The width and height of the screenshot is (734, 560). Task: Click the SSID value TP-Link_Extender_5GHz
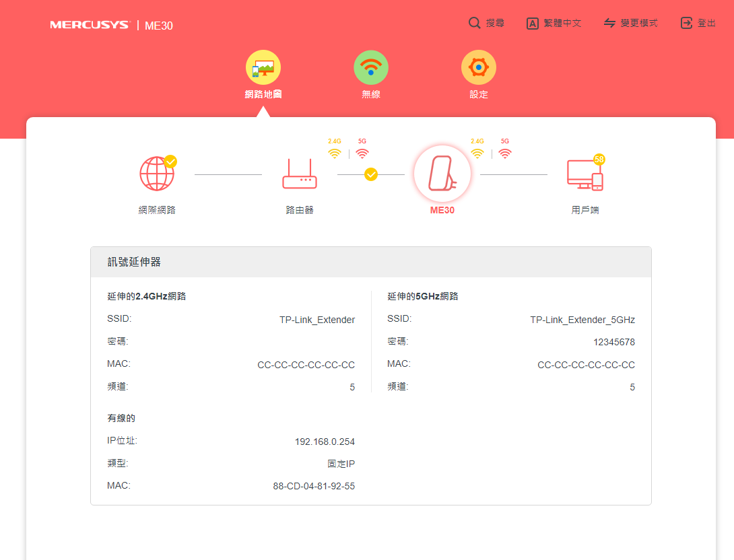pyautogui.click(x=582, y=320)
